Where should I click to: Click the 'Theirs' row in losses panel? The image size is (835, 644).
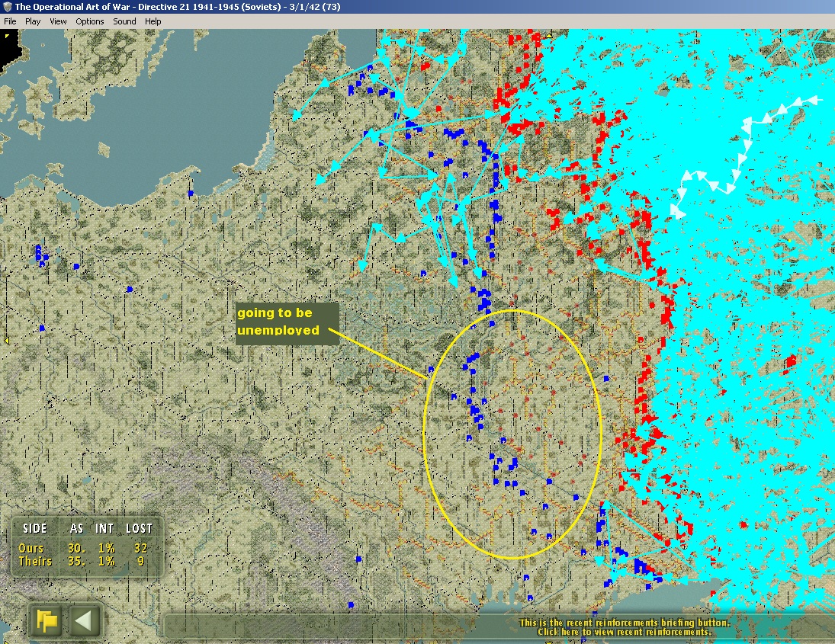coord(35,562)
